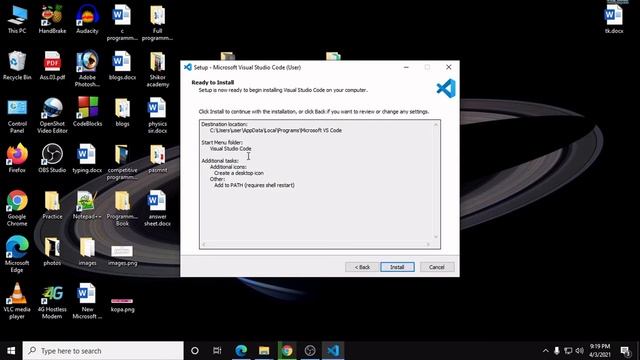640x360 pixels.
Task: Select the HandBrake desktop icon
Action: [x=52, y=20]
